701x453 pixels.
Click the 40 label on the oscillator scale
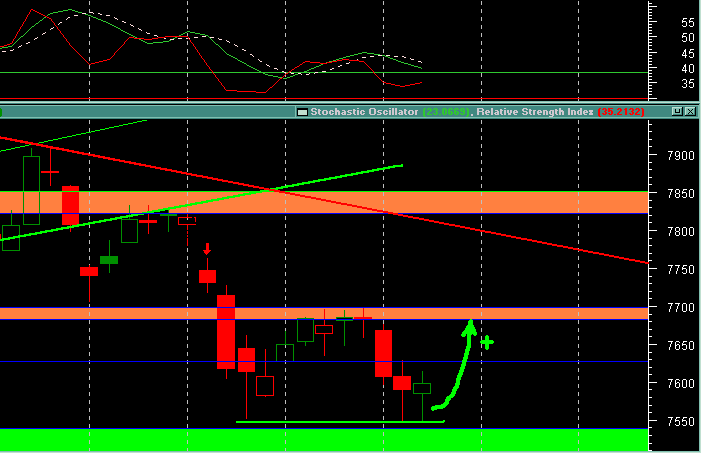pyautogui.click(x=688, y=68)
